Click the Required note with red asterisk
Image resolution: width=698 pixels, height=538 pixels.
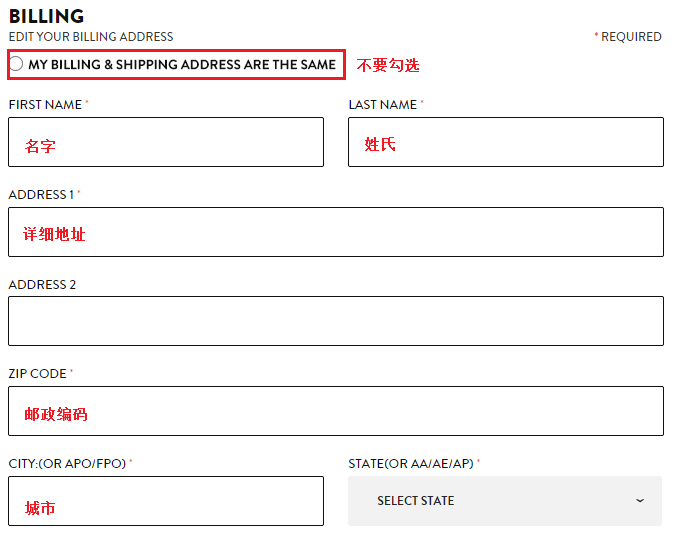pyautogui.click(x=628, y=36)
